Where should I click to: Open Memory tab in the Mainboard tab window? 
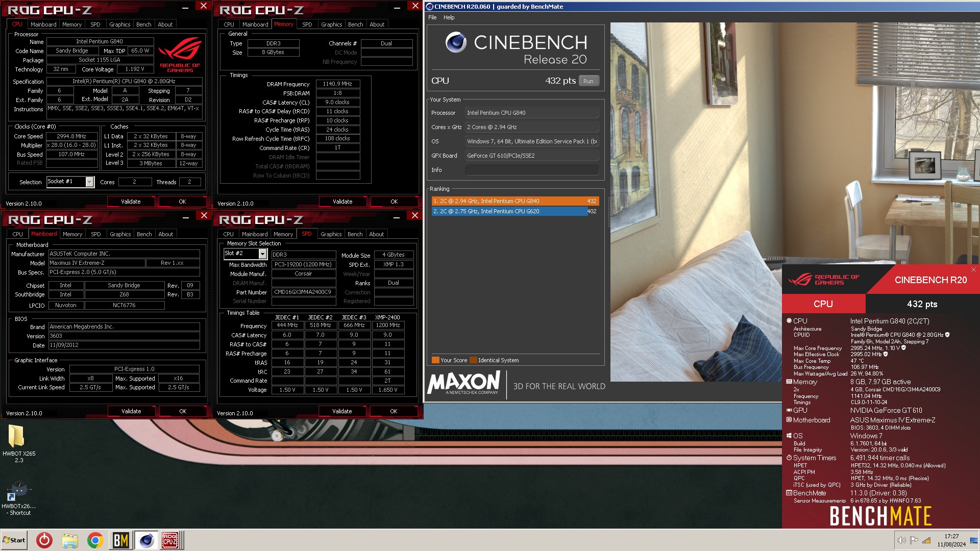pos(72,234)
